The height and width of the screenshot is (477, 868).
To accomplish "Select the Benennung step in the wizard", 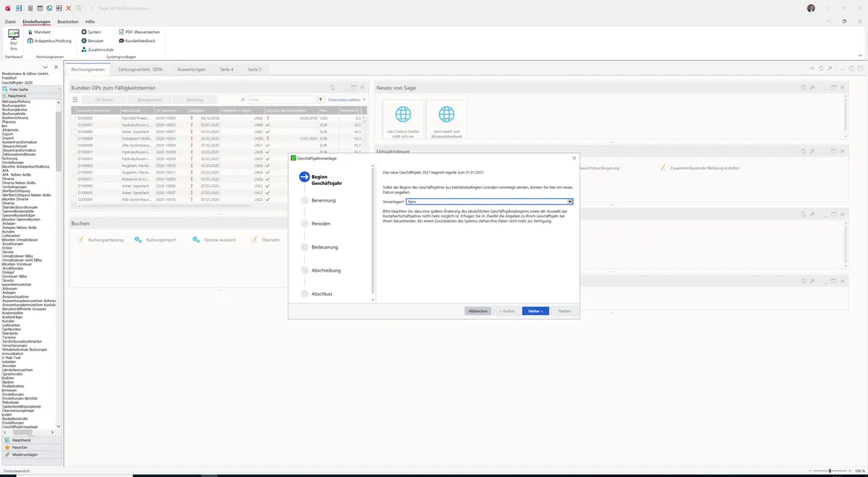I will pyautogui.click(x=323, y=200).
